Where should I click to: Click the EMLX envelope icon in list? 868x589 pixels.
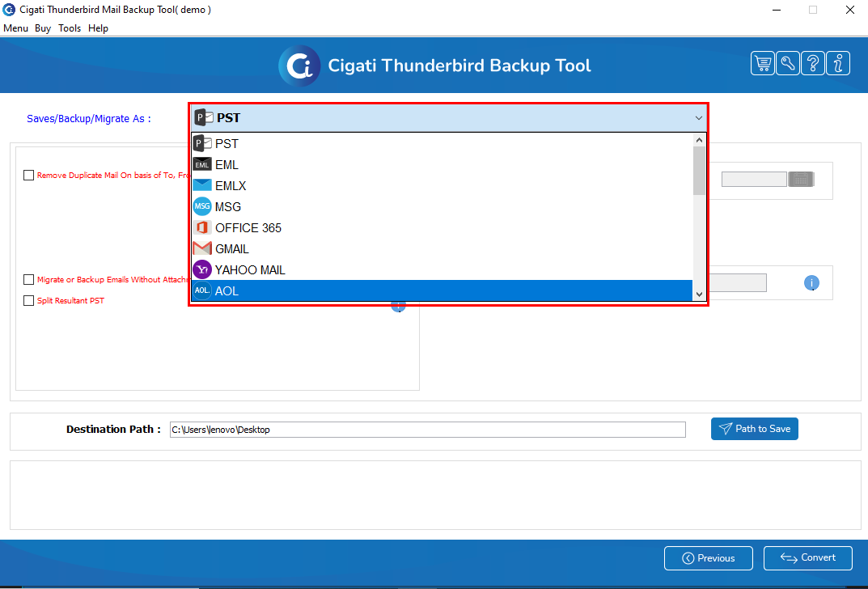pyautogui.click(x=202, y=185)
